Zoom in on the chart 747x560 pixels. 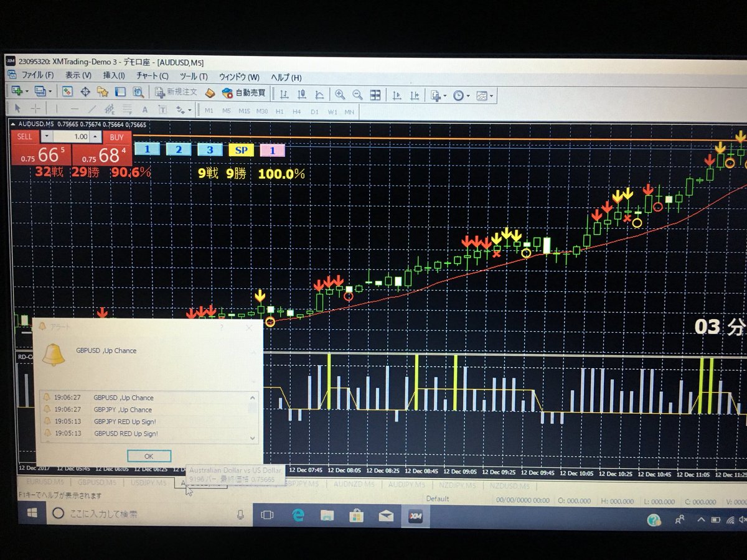click(x=340, y=95)
